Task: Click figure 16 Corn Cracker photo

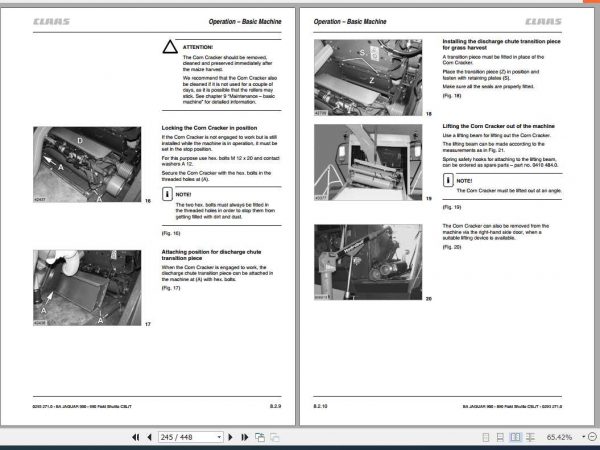Action: [x=87, y=165]
